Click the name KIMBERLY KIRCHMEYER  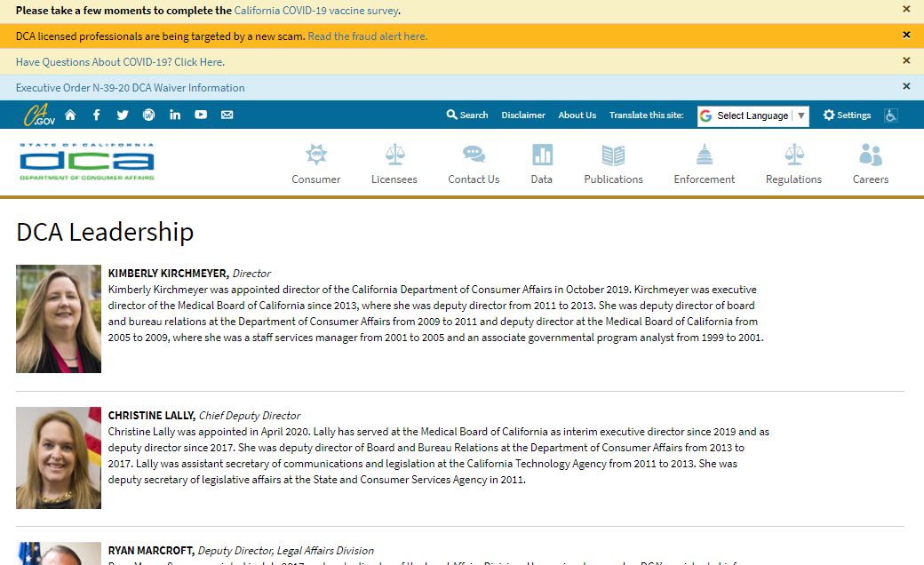pyautogui.click(x=169, y=274)
